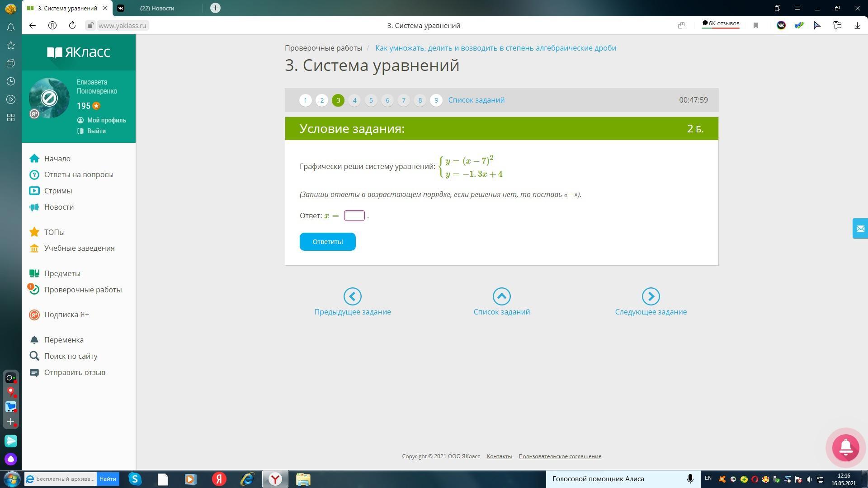Viewport: 868px width, 488px height.
Task: Click the Alice voice microphone icon
Action: [x=690, y=479]
